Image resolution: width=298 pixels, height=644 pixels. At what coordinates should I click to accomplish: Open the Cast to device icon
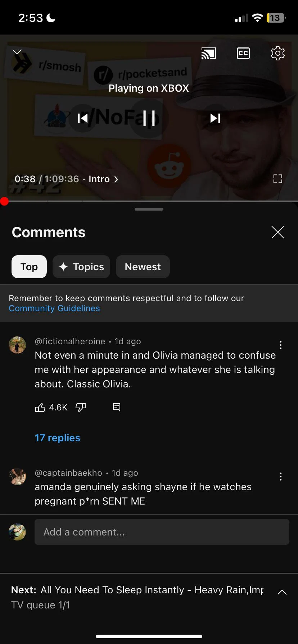(209, 53)
